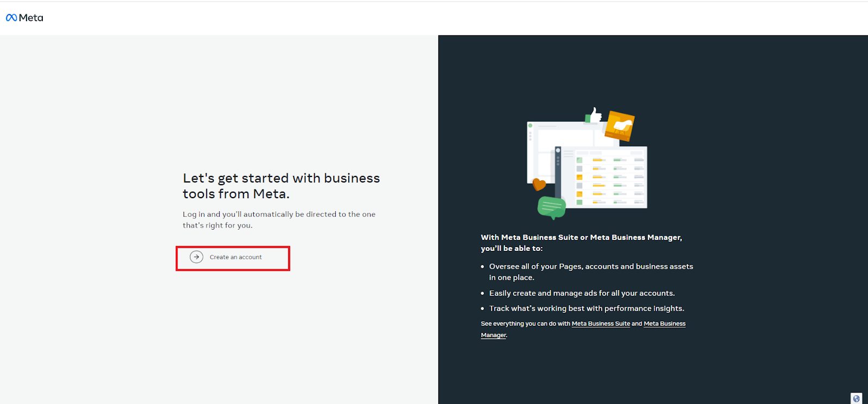Open the Meta Business Suite link
Image resolution: width=868 pixels, height=404 pixels.
601,324
